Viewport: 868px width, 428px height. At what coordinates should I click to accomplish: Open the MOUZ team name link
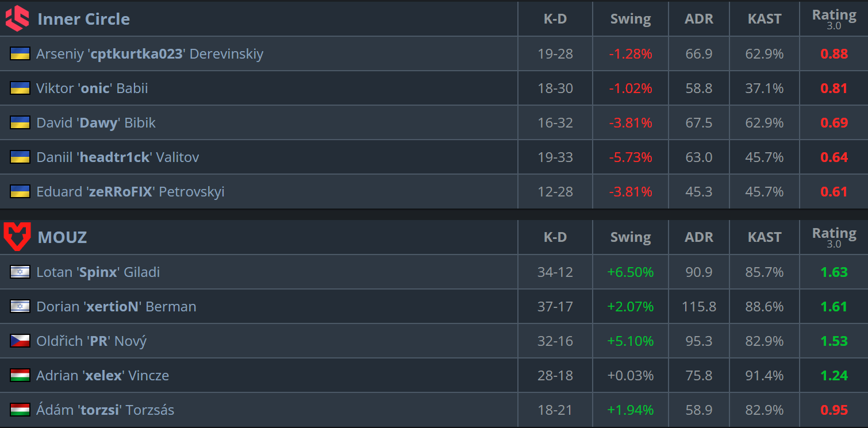click(62, 237)
